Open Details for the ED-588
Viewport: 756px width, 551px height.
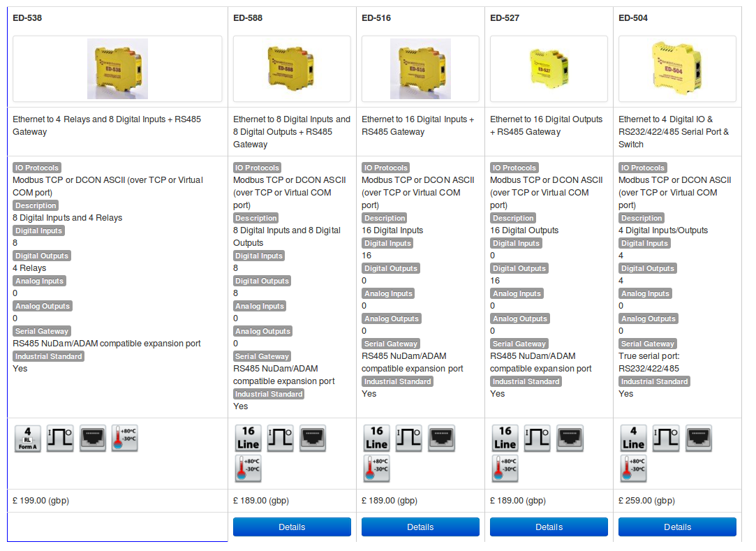click(292, 527)
